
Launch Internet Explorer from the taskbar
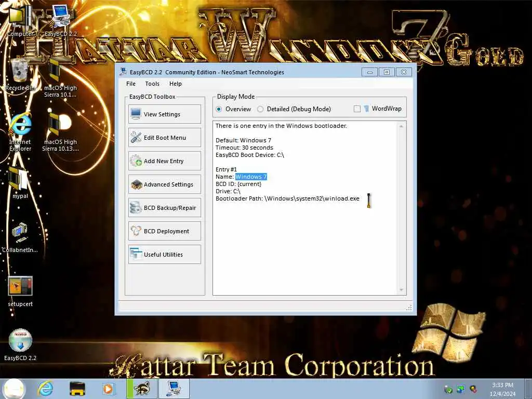[x=45, y=389]
